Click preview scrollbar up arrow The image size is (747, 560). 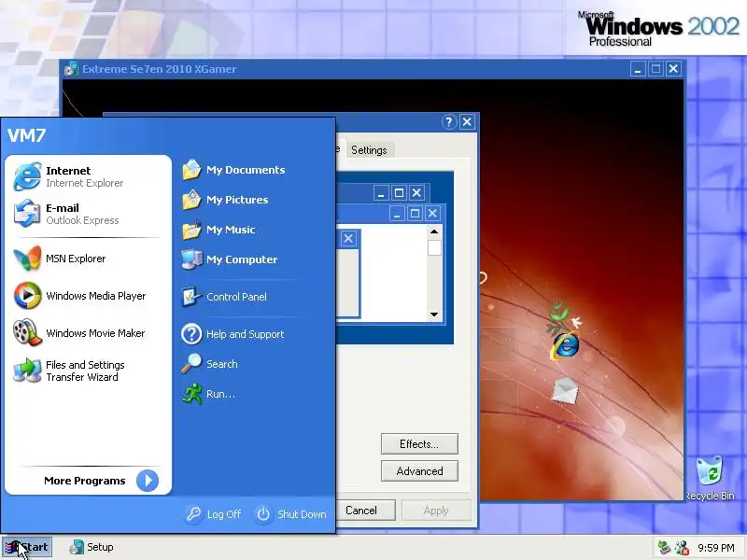pyautogui.click(x=434, y=231)
